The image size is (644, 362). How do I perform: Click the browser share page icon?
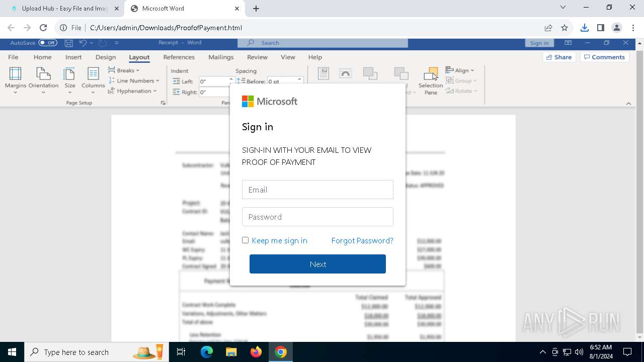[x=548, y=28]
